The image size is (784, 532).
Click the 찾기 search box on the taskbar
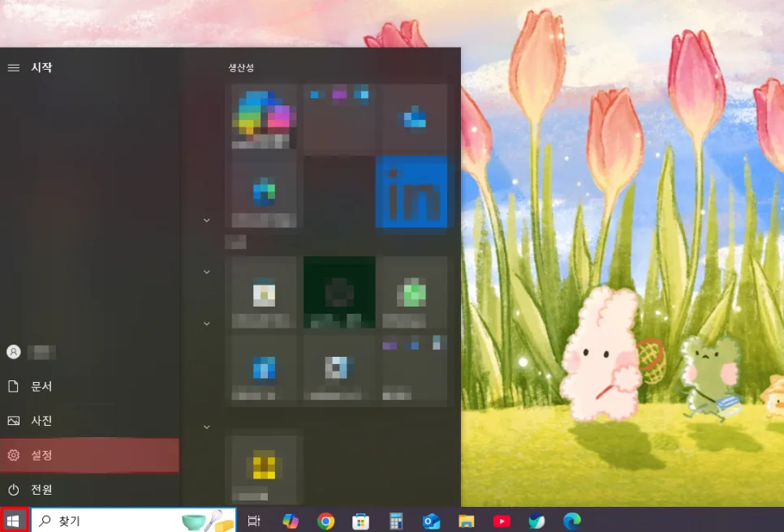click(x=133, y=521)
